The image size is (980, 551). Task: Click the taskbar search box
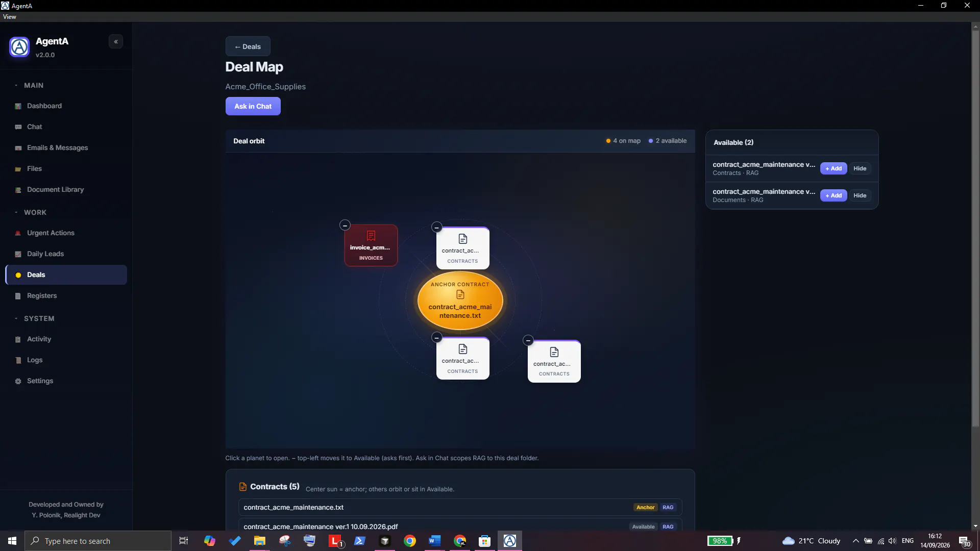point(98,541)
